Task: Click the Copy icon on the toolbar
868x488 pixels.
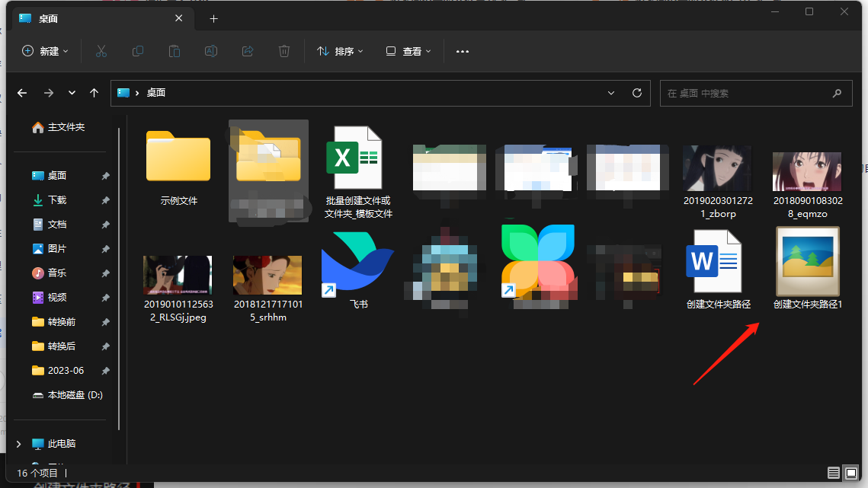Action: click(x=137, y=51)
